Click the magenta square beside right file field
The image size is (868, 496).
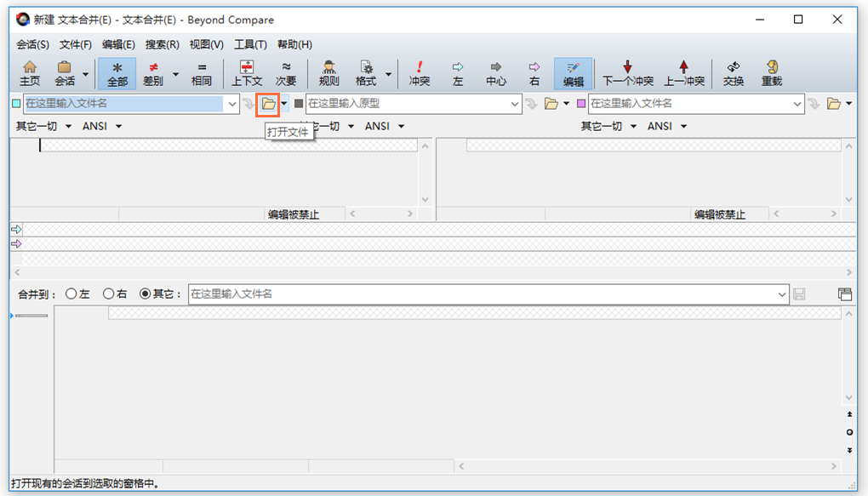[x=582, y=104]
